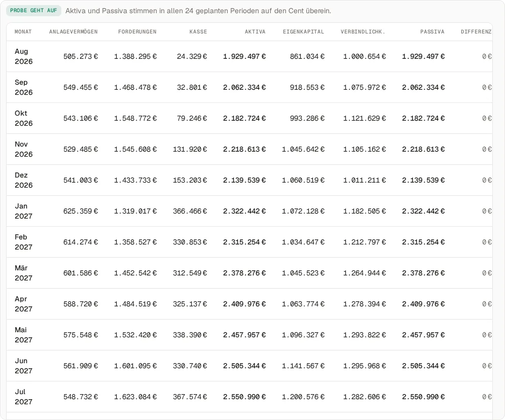Click Eigenkapital value 918.553 €

click(x=307, y=87)
